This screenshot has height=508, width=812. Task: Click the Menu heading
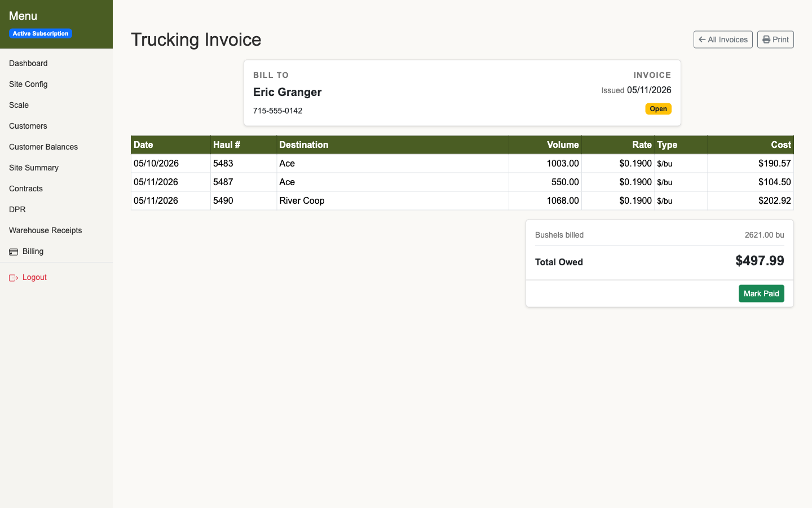(x=23, y=16)
